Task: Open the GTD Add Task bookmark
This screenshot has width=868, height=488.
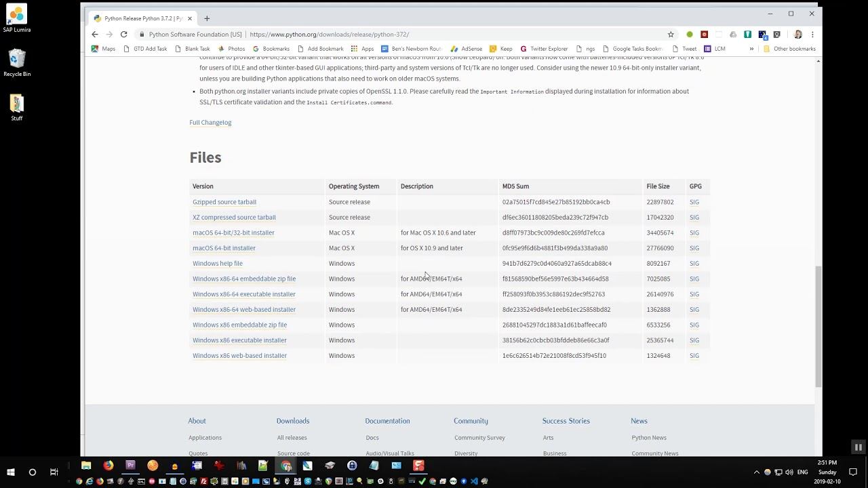Action: tap(144, 49)
